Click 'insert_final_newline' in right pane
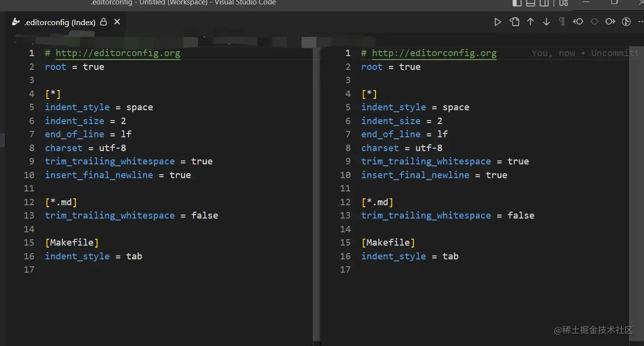The image size is (644, 346). click(x=415, y=175)
